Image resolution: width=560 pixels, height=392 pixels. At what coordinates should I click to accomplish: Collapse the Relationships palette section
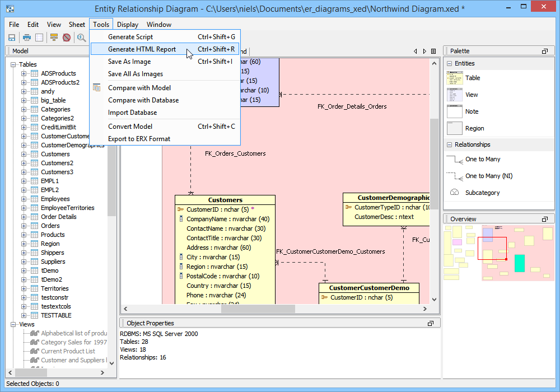pos(449,144)
